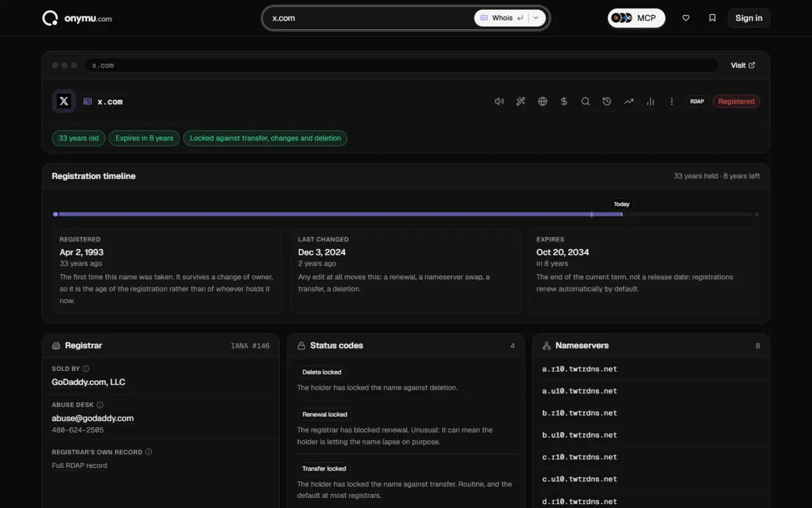The height and width of the screenshot is (508, 812).
Task: Click the registration start dot on the timeline
Action: tap(56, 215)
